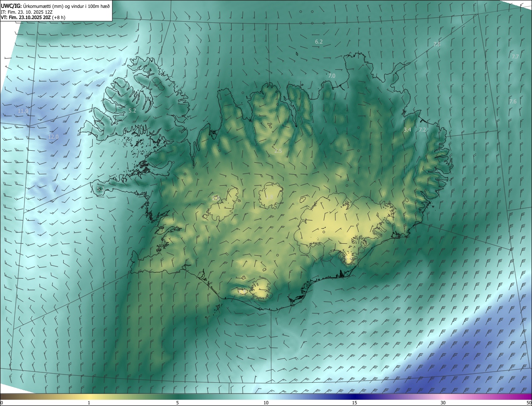Click the 5.2 label on Snæfellsnes peninsula

(x=101, y=189)
